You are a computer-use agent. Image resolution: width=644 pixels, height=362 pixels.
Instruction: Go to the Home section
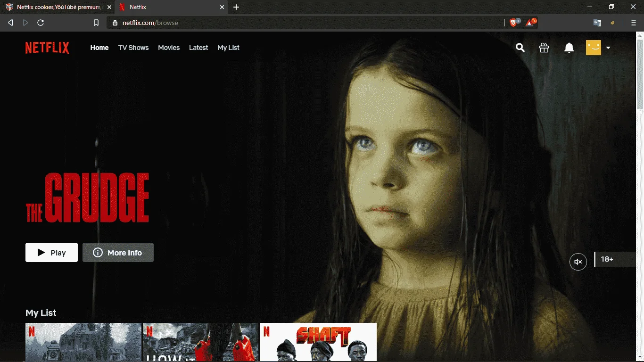[x=99, y=48]
